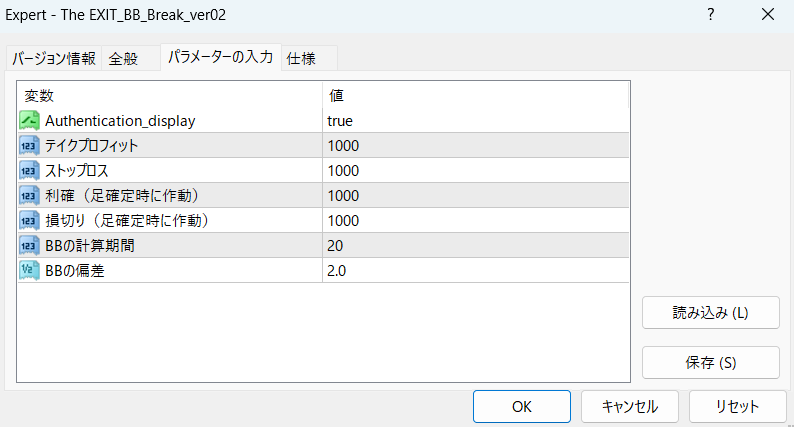
Task: Select the パラメーターの入力 tab
Action: pyautogui.click(x=219, y=57)
